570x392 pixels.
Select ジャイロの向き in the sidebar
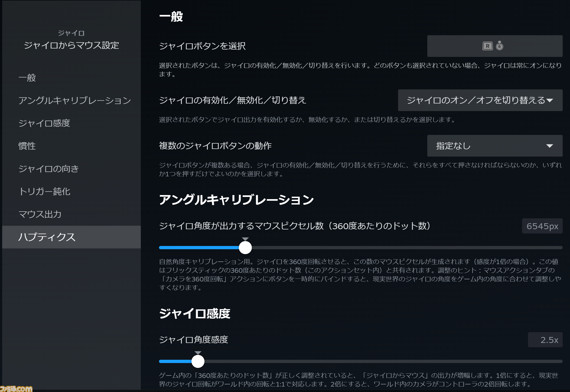point(71,169)
